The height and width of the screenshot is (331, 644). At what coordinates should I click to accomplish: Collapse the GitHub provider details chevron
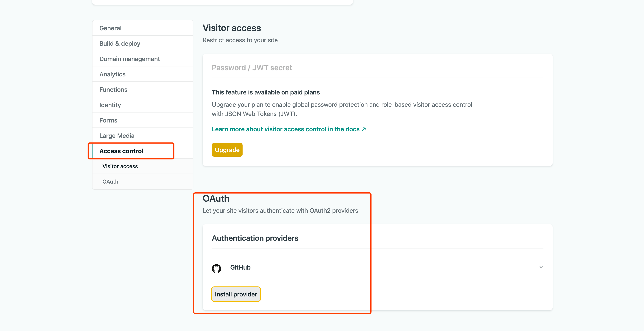pos(541,267)
